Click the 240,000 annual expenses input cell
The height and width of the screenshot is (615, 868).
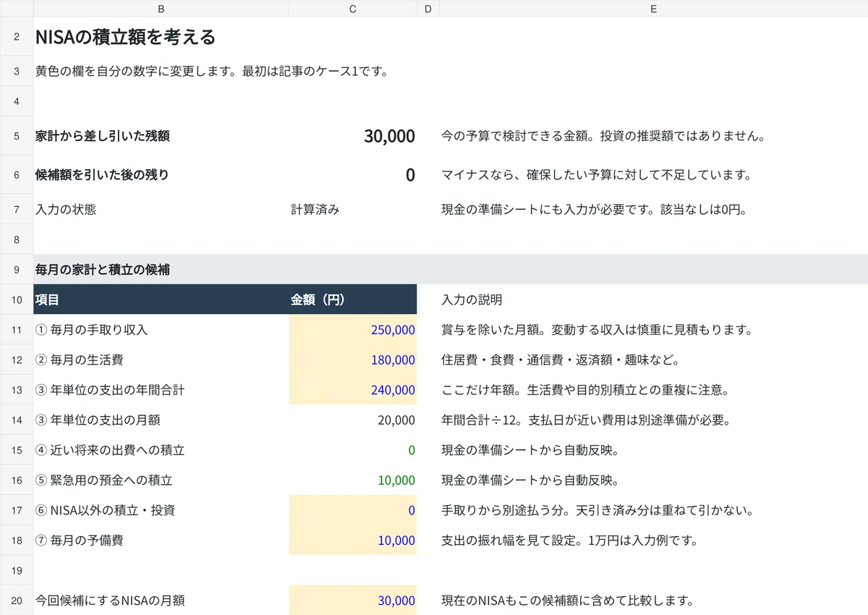click(352, 390)
